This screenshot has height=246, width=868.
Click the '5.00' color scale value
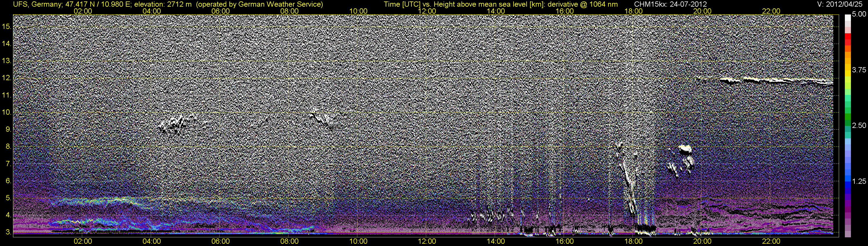[x=859, y=14]
